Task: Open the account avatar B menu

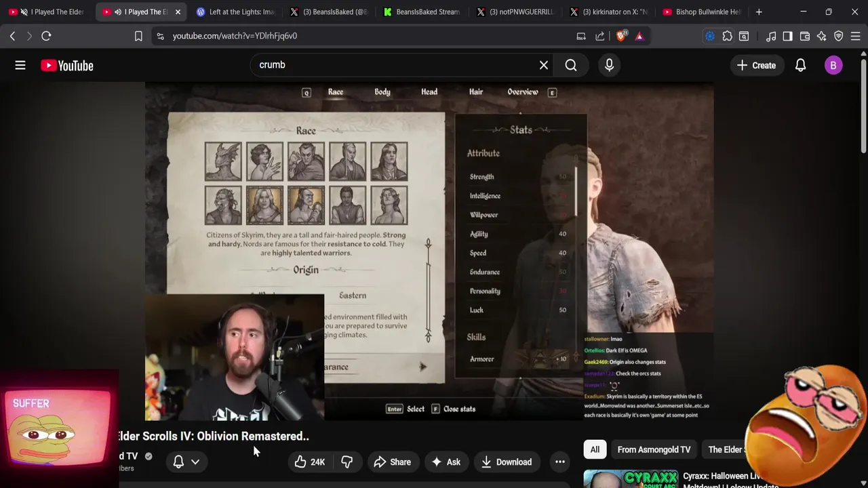Action: (x=833, y=65)
